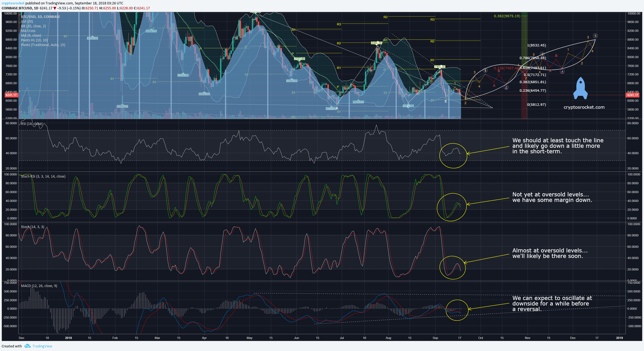Open the TradingView link at bottom

click(42, 346)
